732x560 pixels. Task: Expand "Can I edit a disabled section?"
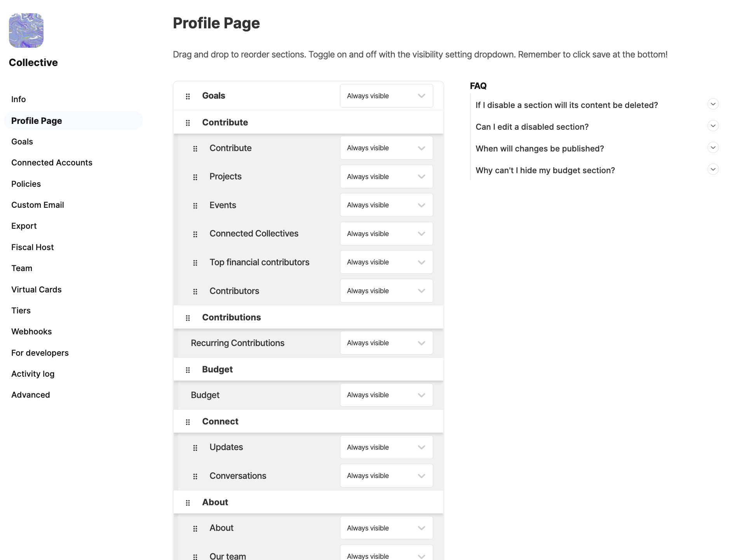pyautogui.click(x=713, y=126)
